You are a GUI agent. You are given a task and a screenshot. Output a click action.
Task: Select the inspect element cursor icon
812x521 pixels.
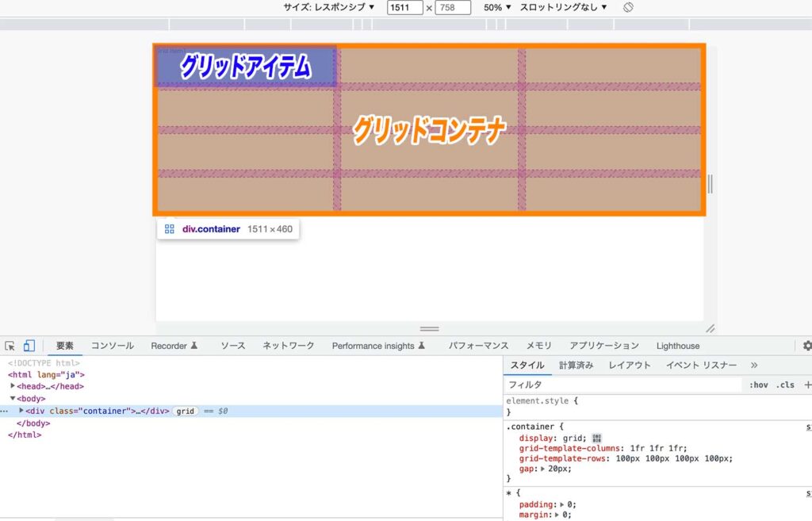pos(10,346)
